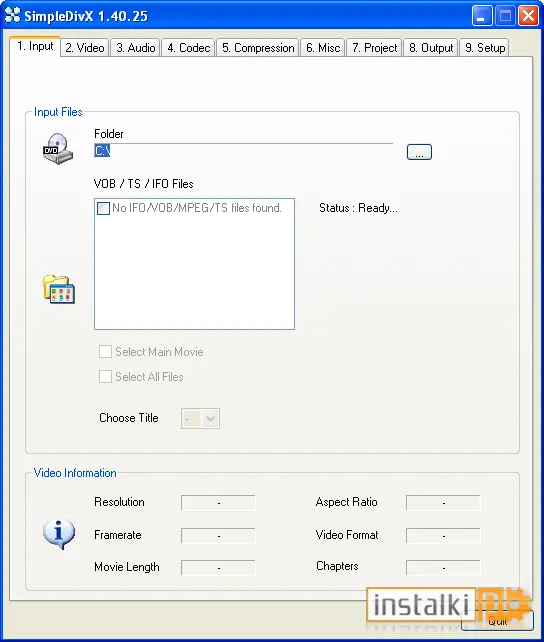Viewport: 544px width, 642px height.
Task: Click the Quit button
Action: point(497,621)
